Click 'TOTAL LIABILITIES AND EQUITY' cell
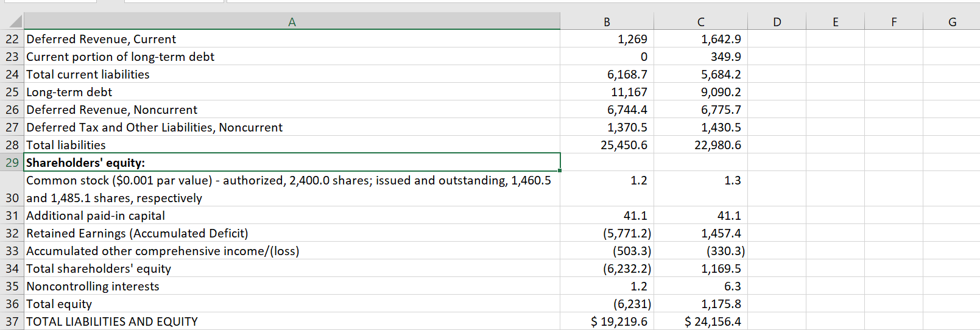980x330 pixels. [x=292, y=321]
